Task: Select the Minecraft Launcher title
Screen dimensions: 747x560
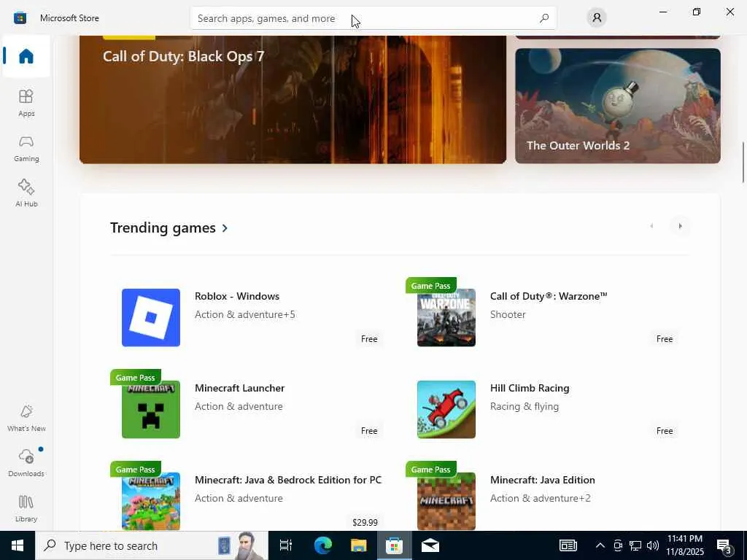Action: coord(239,388)
